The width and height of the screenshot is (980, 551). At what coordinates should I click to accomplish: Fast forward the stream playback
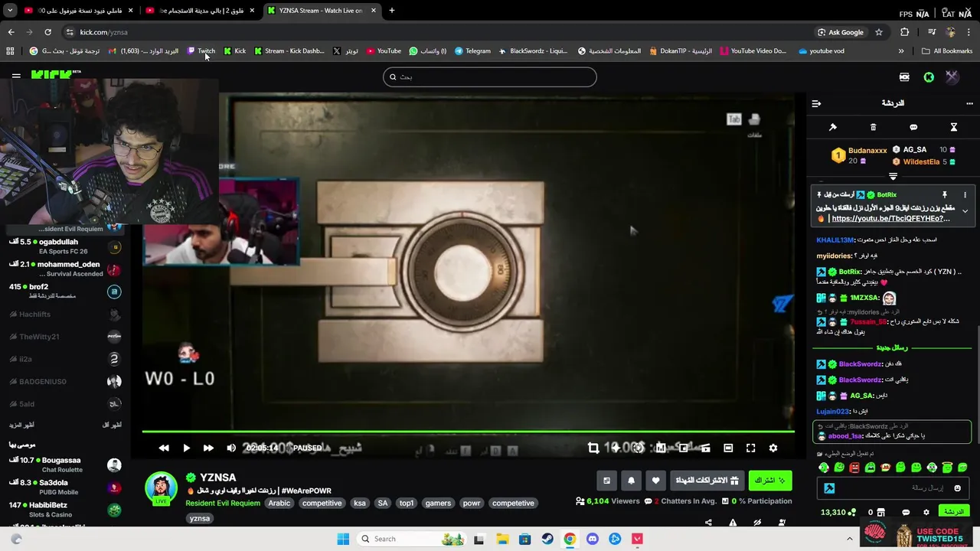point(208,448)
